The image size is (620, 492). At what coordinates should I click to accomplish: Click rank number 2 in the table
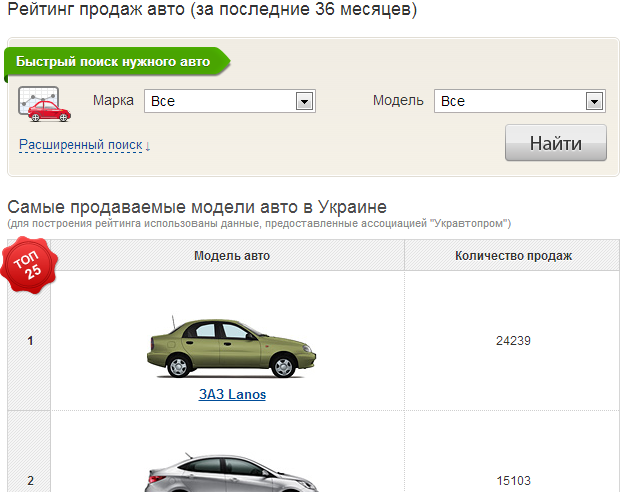[30, 480]
